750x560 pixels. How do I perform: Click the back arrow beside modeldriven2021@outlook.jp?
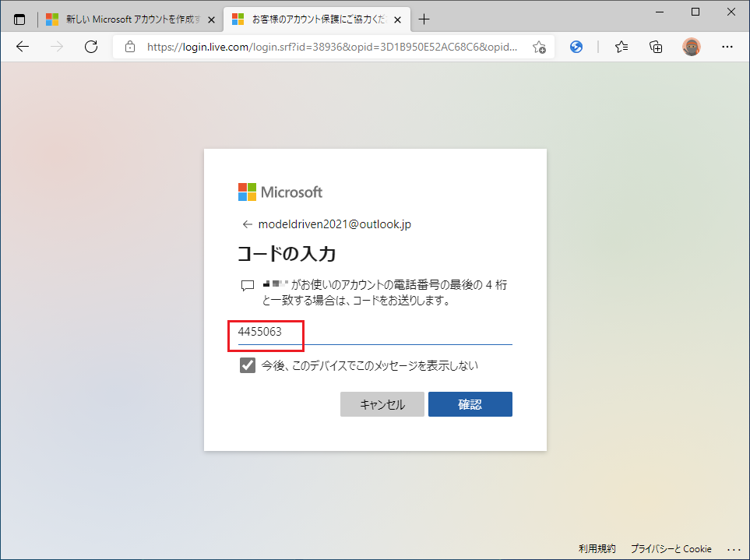coord(247,224)
